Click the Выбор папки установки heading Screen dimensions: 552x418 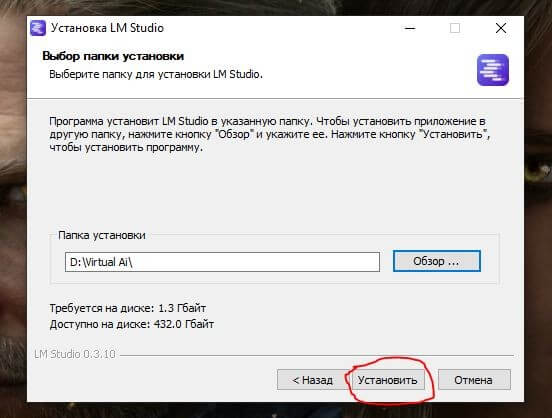113,56
